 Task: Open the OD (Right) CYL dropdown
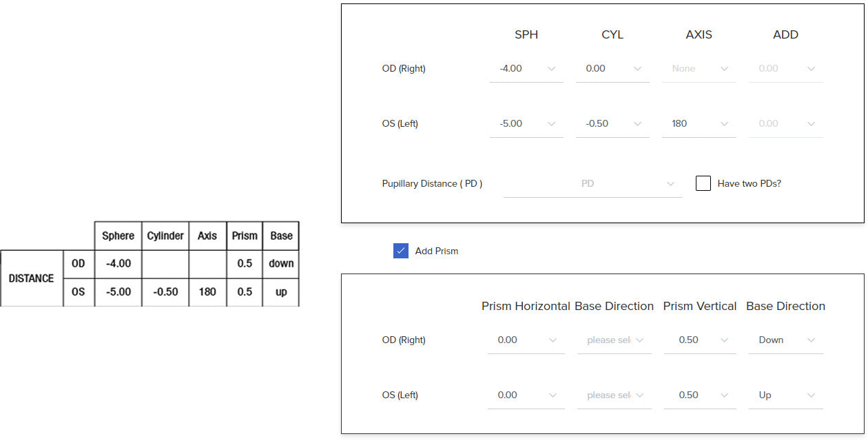click(x=612, y=69)
